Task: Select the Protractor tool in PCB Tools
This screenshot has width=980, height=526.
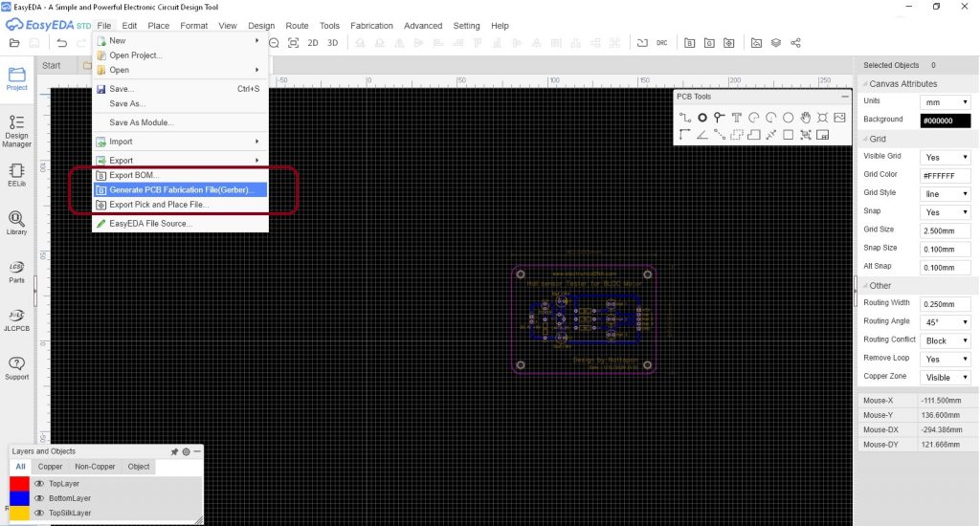Action: pyautogui.click(x=702, y=134)
